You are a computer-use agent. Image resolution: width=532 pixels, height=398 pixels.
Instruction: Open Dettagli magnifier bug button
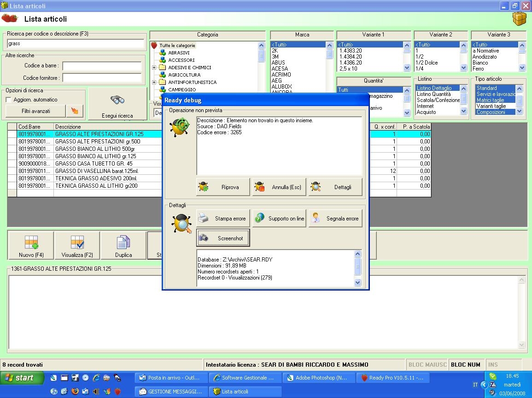(335, 187)
